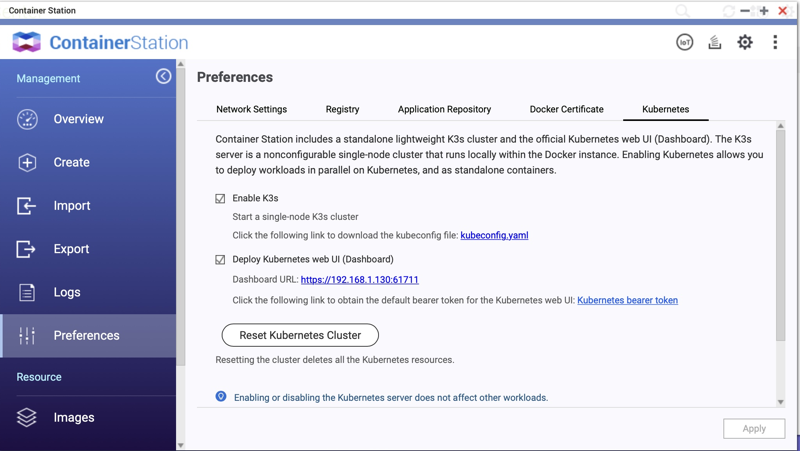Click the Images layers icon
Screen dimensions: 800x451
[x=27, y=417]
